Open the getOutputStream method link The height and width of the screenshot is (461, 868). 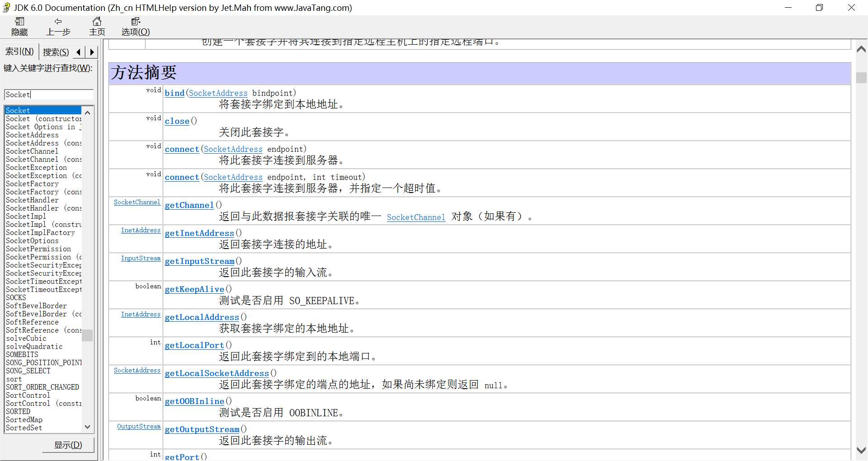click(202, 429)
